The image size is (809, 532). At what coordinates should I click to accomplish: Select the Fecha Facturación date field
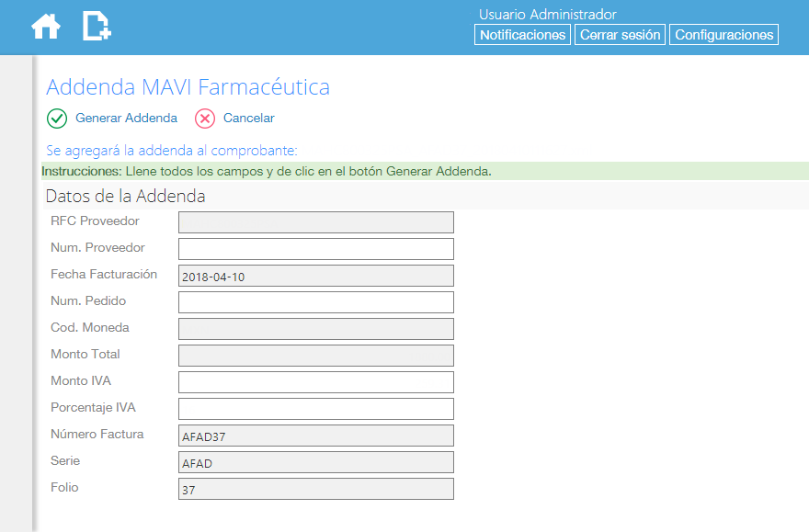point(315,276)
